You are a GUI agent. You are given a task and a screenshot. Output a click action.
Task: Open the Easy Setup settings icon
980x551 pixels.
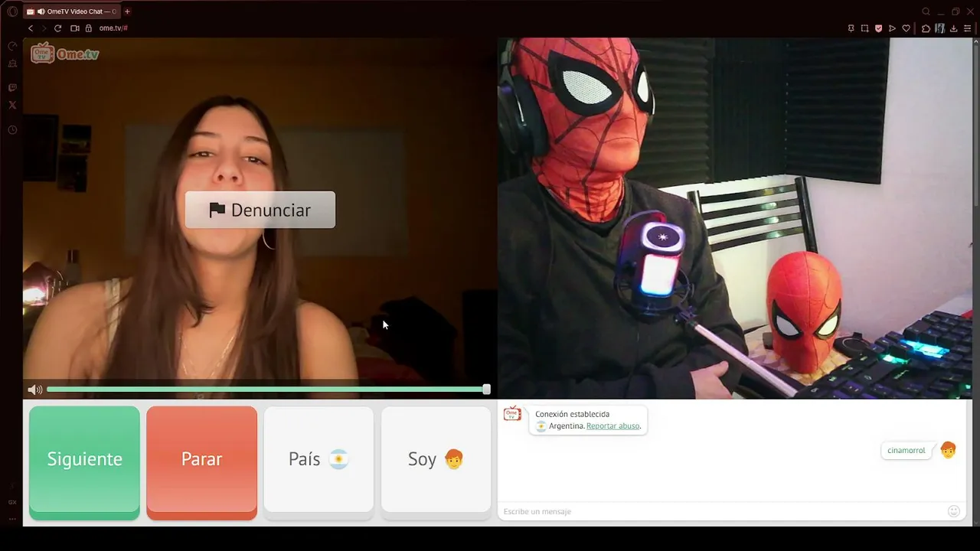967,28
